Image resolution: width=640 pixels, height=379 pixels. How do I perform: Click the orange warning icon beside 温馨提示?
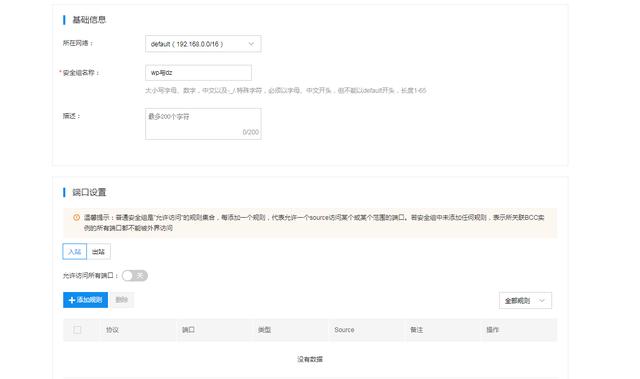[x=76, y=217]
